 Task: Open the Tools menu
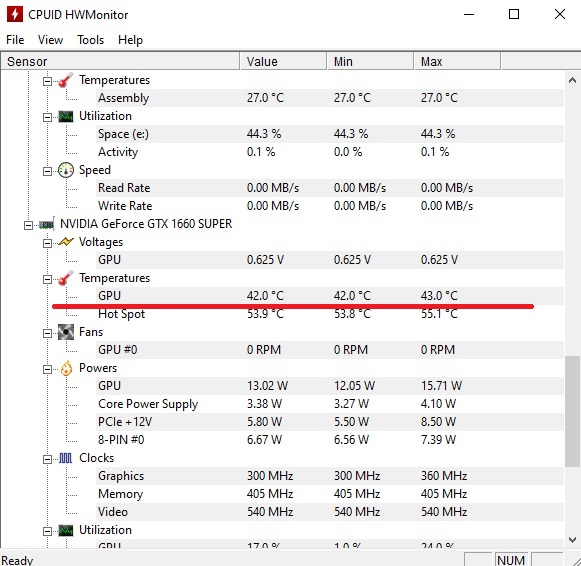click(90, 40)
